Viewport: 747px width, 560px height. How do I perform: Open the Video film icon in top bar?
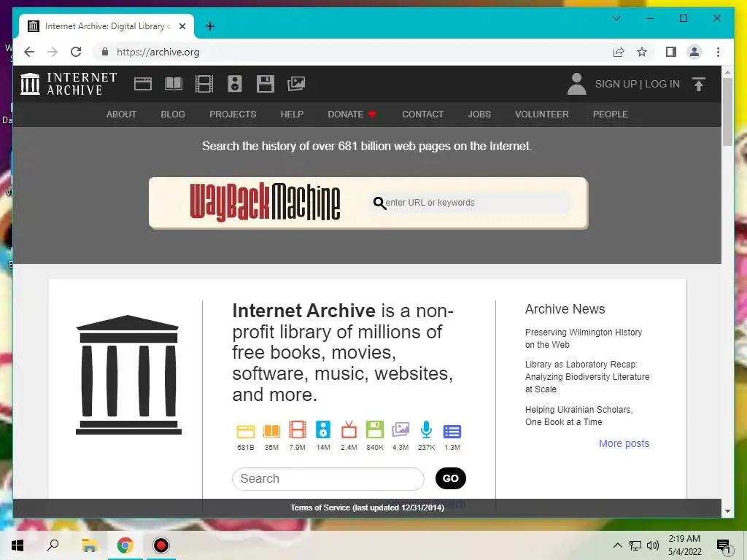[x=204, y=84]
